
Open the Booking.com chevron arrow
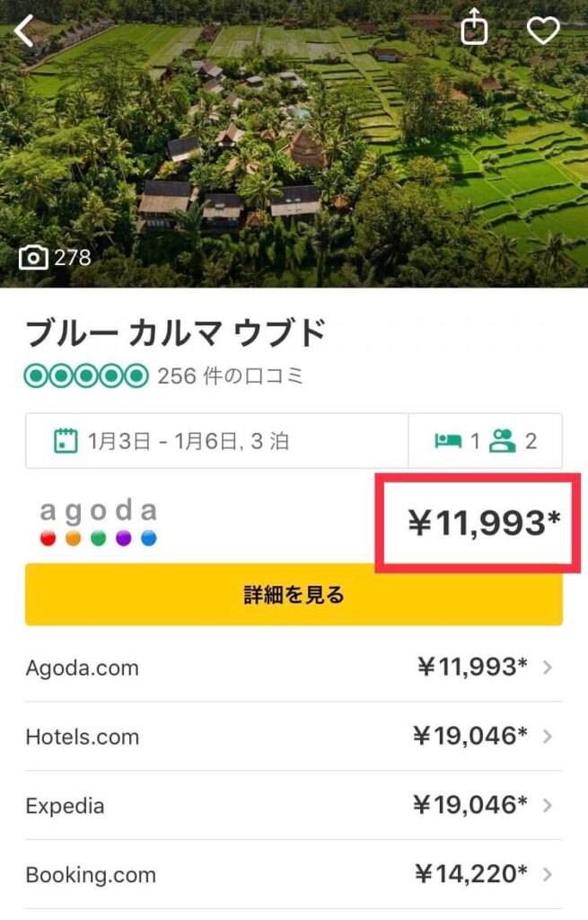click(x=548, y=874)
